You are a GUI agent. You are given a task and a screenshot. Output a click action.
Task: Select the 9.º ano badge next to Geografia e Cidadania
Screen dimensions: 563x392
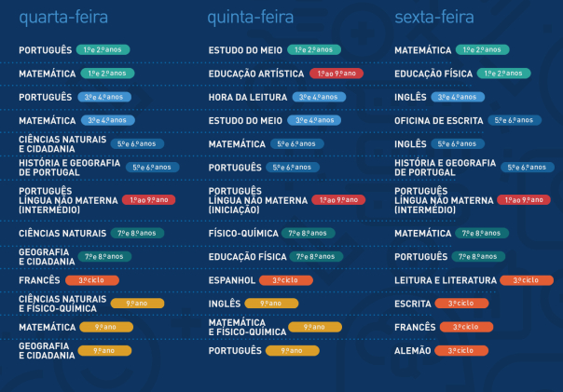coord(104,351)
